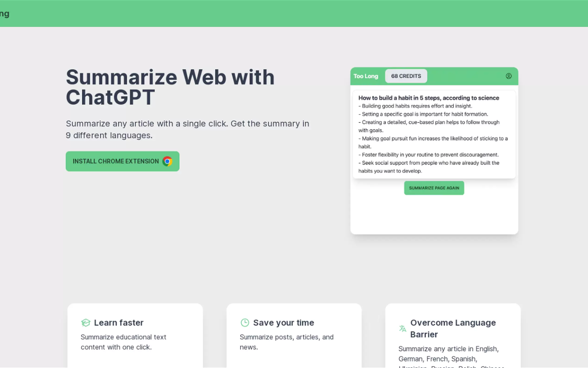588x368 pixels.
Task: Click the subtitle mentioning 9 different languages
Action: coord(187,129)
